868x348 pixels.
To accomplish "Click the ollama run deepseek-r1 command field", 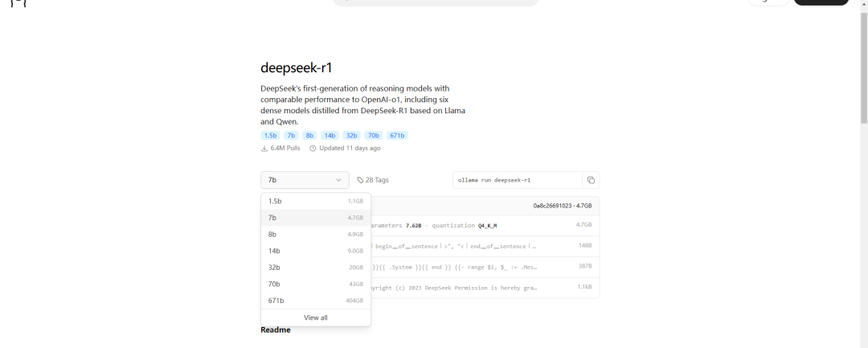I will (x=518, y=180).
